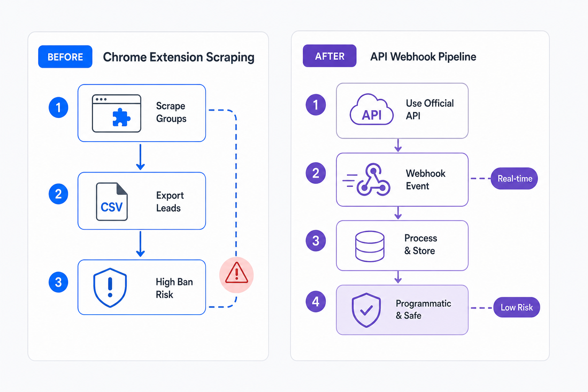The image size is (588, 392).
Task: Click the database cylinder icon
Action: [x=370, y=246]
